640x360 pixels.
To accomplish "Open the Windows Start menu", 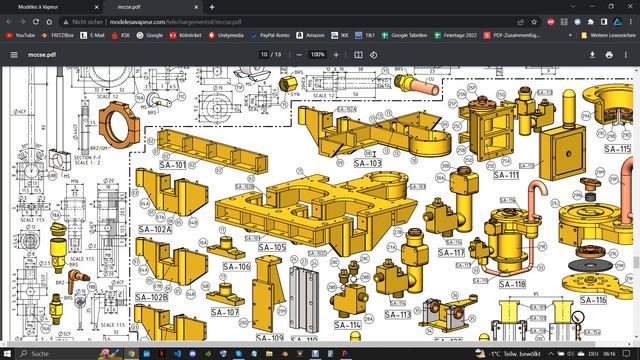I will [7, 353].
